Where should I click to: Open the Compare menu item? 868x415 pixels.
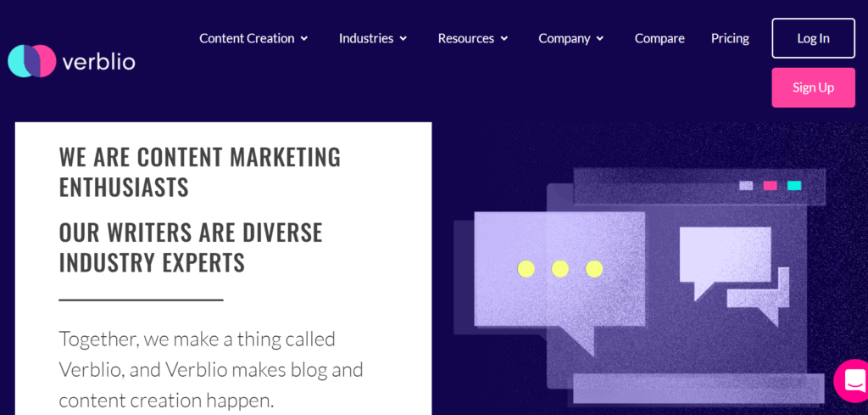coord(659,38)
